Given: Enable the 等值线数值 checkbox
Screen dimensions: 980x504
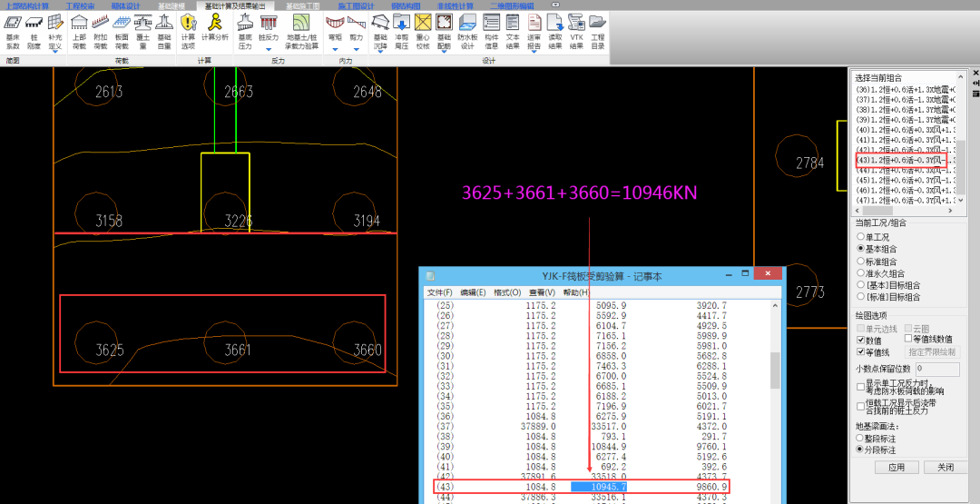Looking at the screenshot, I should tap(908, 339).
